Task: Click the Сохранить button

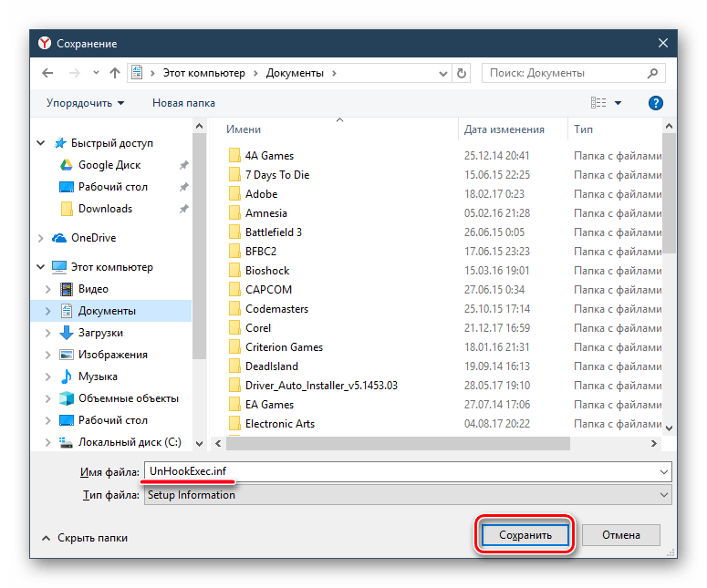Action: tap(525, 535)
